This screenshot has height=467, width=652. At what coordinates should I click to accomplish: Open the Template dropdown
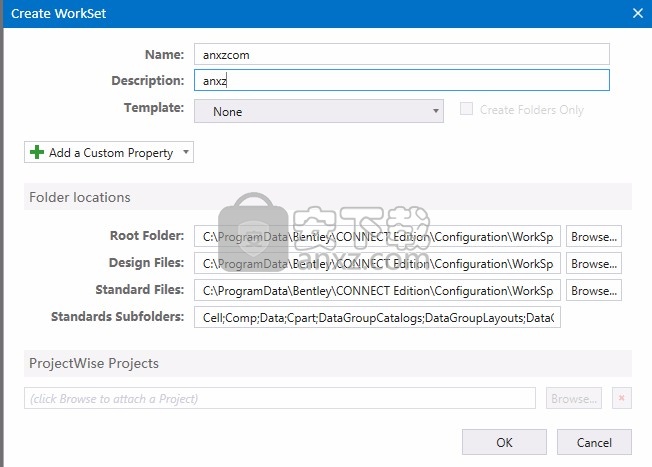tap(319, 111)
